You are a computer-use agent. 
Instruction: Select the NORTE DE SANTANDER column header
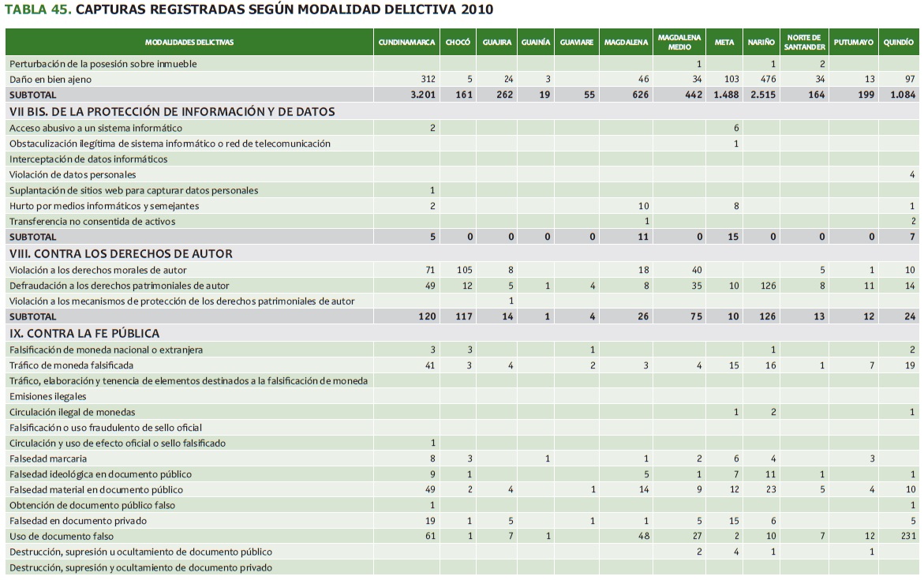coord(805,42)
